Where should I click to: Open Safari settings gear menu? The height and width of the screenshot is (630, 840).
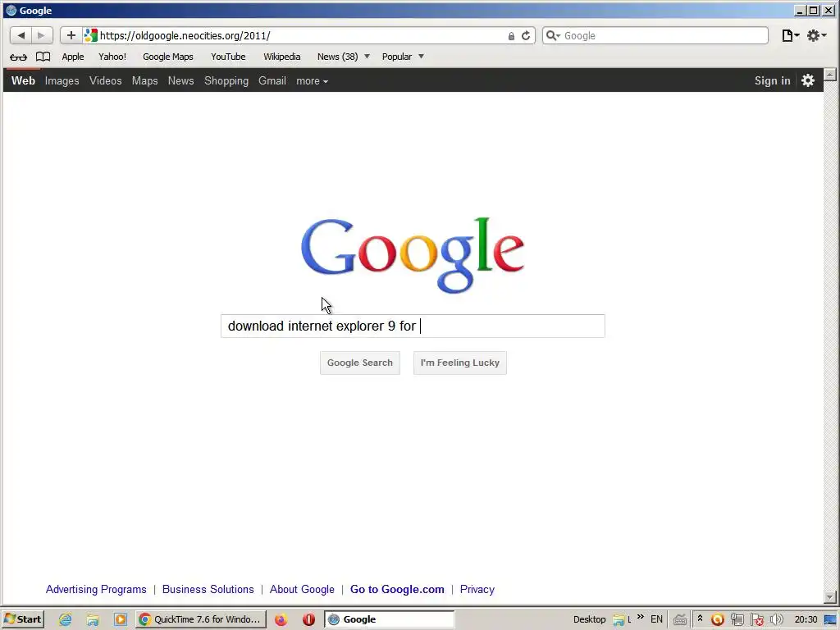coord(816,35)
